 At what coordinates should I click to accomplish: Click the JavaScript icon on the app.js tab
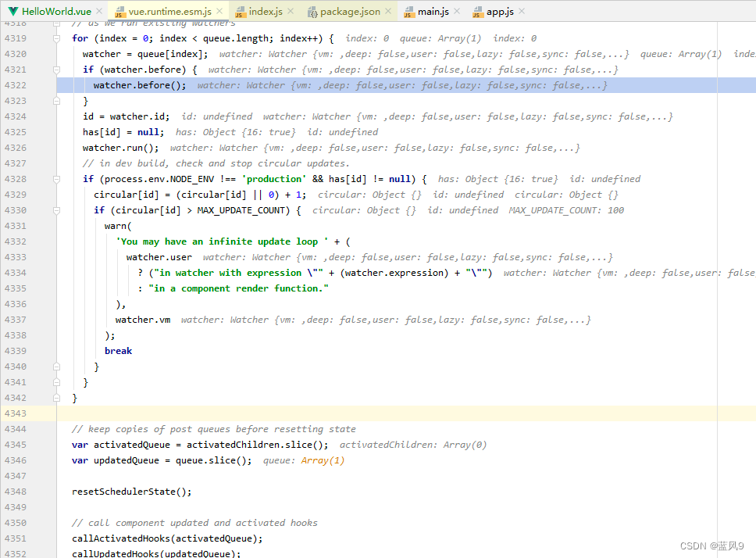(x=477, y=12)
